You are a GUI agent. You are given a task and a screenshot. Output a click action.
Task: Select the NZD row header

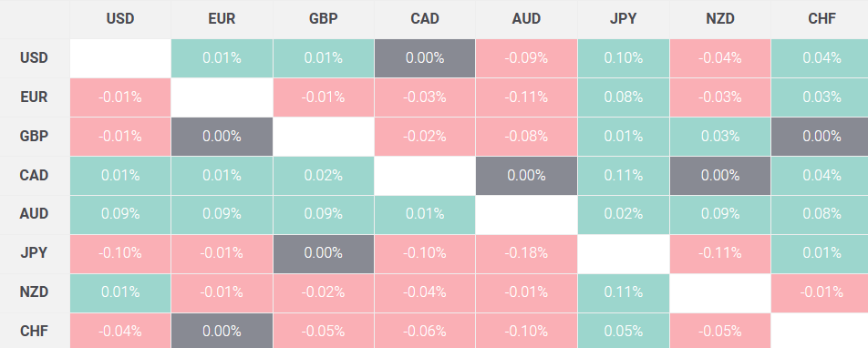[35, 292]
